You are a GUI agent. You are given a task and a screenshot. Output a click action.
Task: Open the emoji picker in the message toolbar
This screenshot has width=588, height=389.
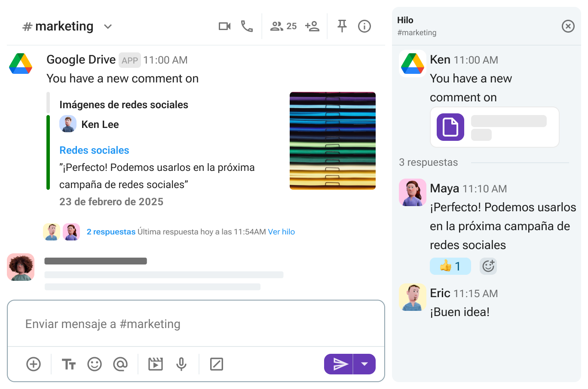click(x=95, y=364)
